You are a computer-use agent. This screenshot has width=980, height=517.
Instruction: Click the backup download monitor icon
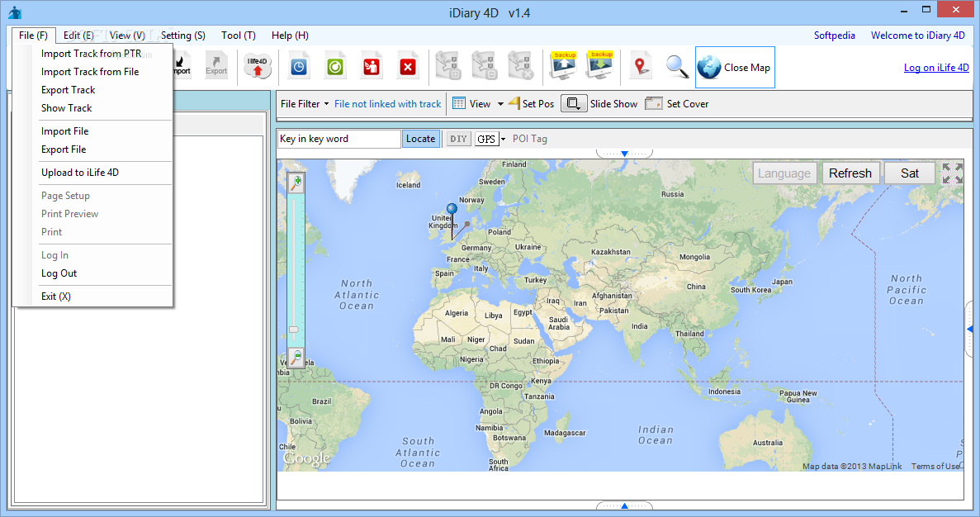(599, 65)
